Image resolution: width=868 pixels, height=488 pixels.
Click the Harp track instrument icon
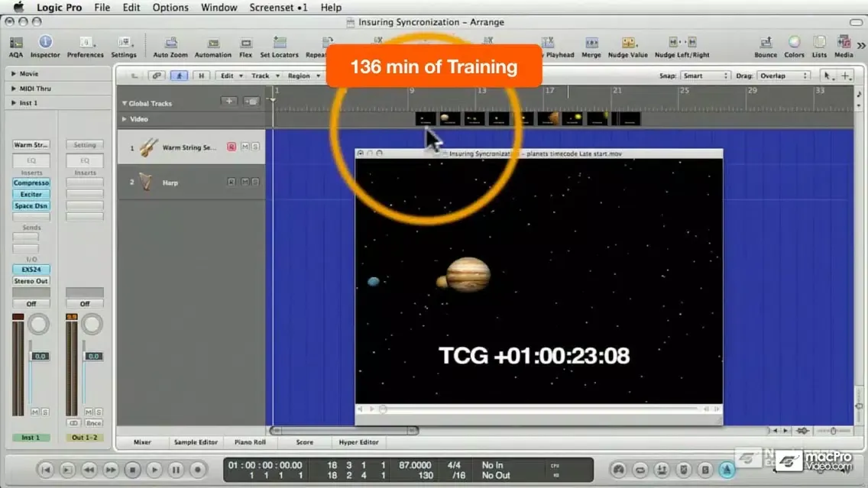146,182
